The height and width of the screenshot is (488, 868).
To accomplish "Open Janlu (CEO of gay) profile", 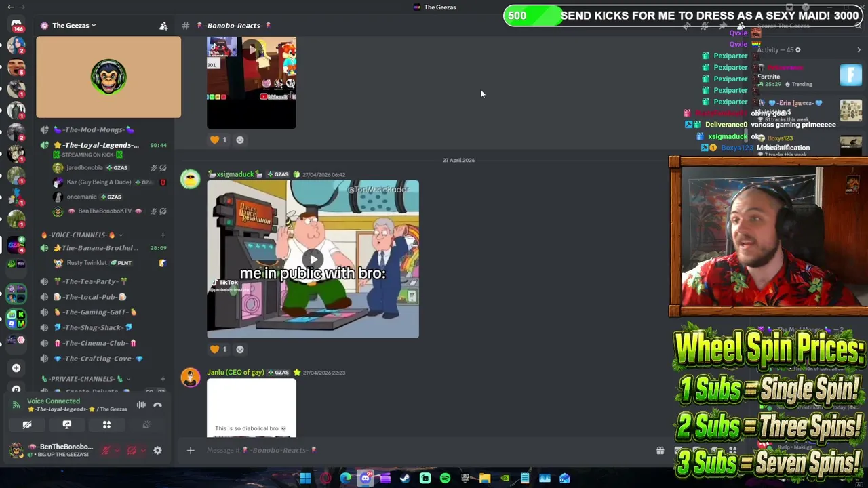I will click(x=235, y=373).
